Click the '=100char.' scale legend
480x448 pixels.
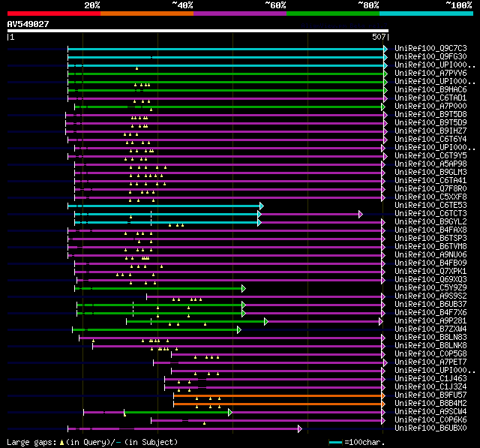coord(357,442)
